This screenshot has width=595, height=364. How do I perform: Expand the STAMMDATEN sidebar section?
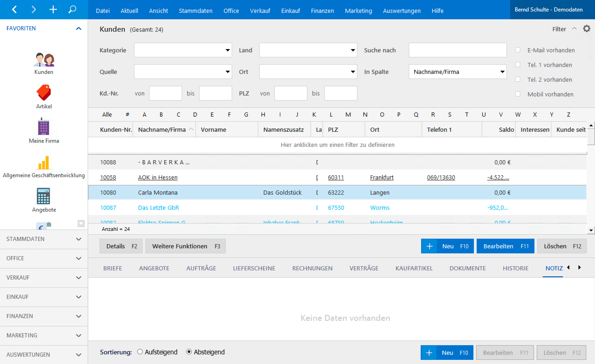tap(44, 239)
